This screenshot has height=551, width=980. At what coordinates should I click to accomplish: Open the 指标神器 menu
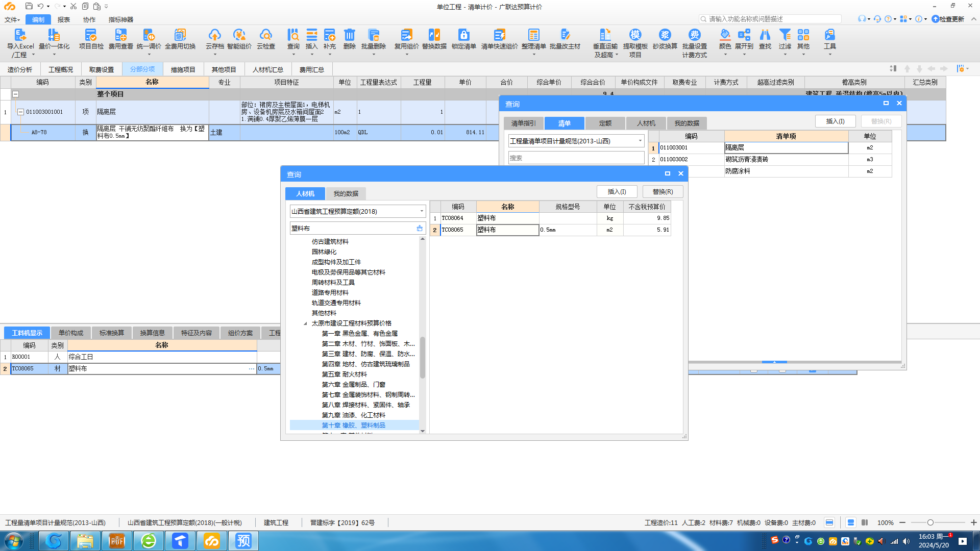pos(120,19)
